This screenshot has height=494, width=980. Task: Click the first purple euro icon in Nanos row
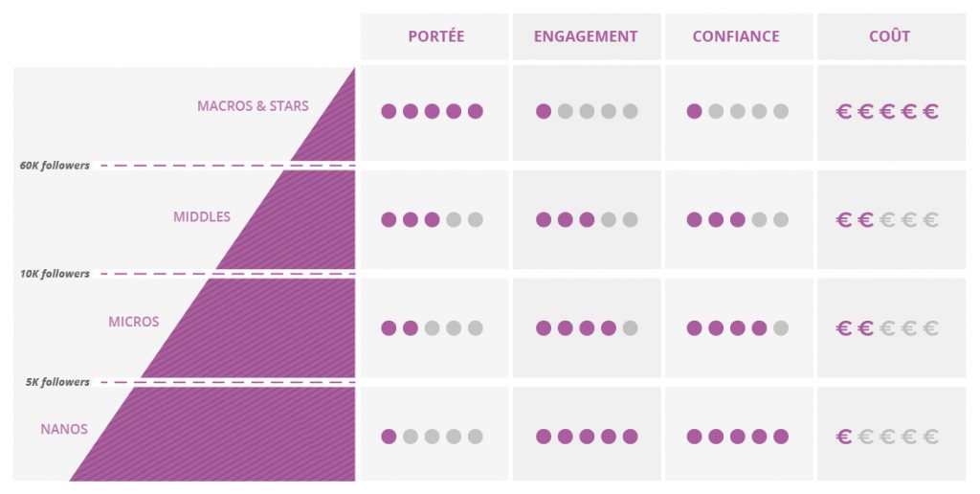point(844,437)
